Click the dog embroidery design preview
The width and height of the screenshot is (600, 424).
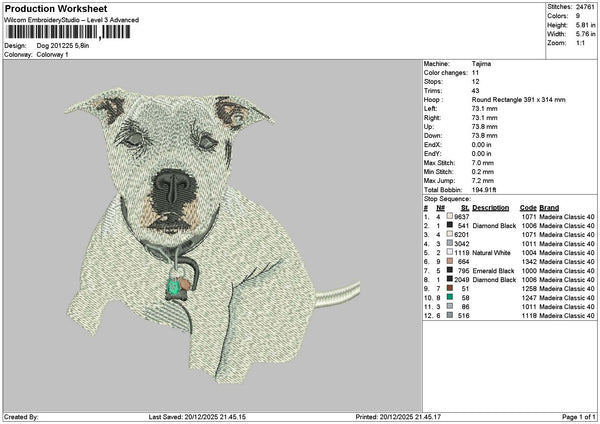(212, 235)
